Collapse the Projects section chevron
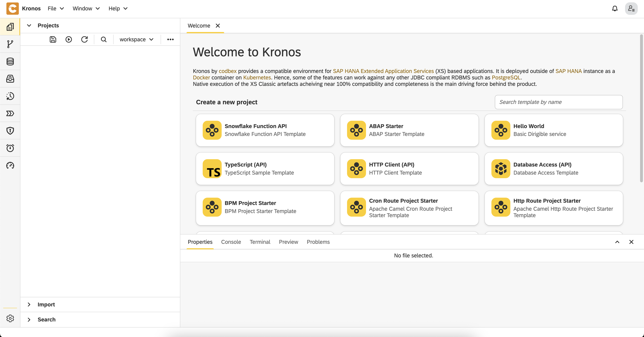The height and width of the screenshot is (337, 644). [x=29, y=25]
